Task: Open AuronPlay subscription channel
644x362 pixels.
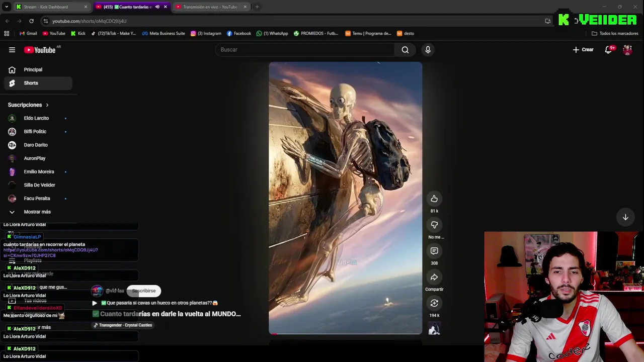Action: (37, 158)
